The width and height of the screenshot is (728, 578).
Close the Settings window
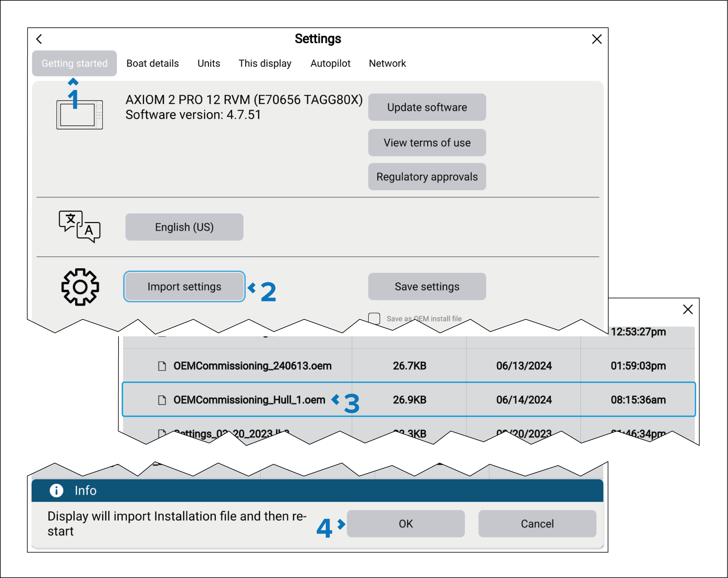point(597,39)
